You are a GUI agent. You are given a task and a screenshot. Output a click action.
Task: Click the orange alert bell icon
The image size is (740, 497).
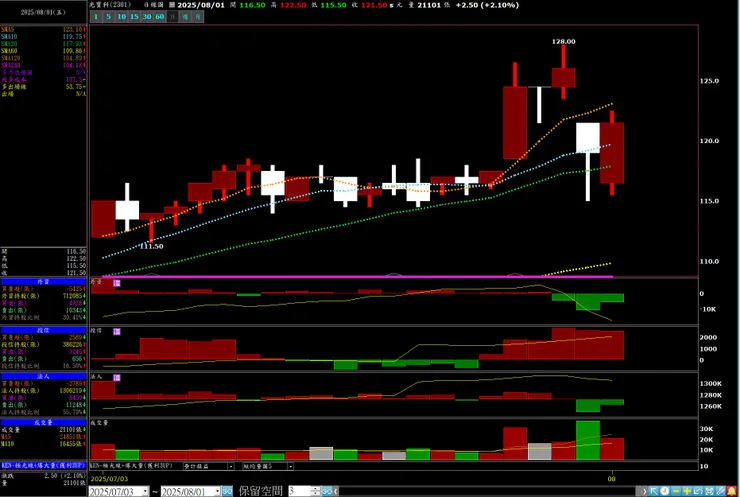click(x=732, y=491)
